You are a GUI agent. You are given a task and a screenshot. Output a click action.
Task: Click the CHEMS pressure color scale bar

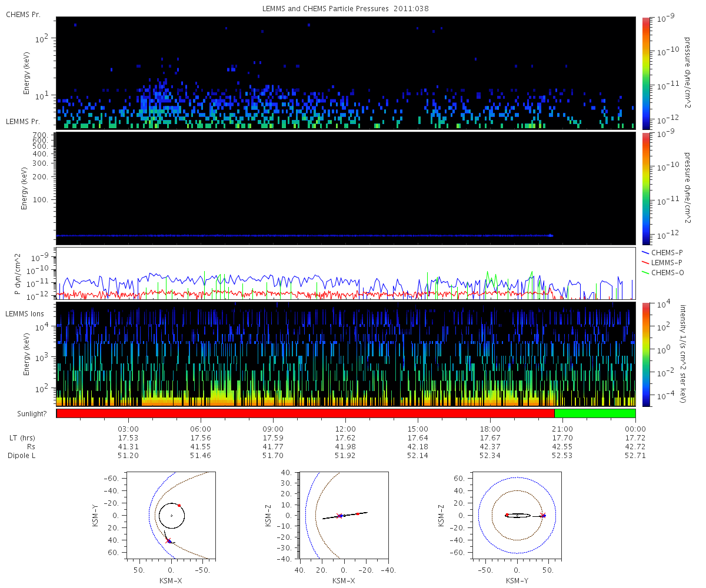[647, 73]
